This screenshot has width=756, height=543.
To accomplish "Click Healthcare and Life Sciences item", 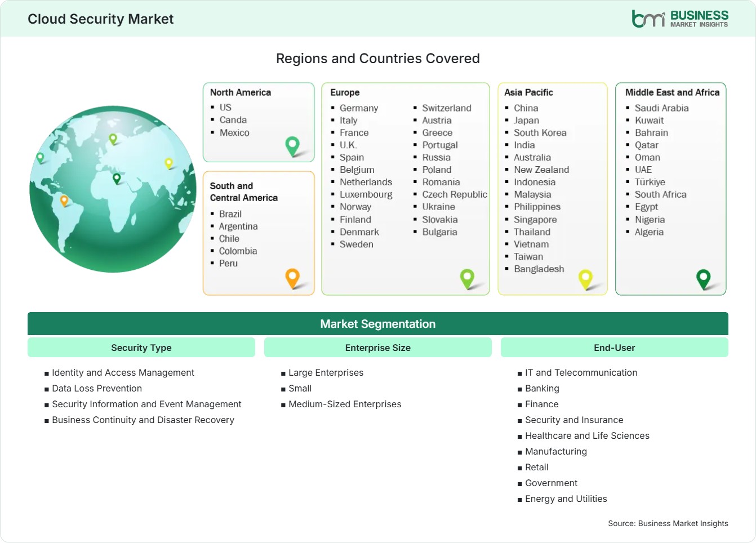I will click(x=587, y=436).
